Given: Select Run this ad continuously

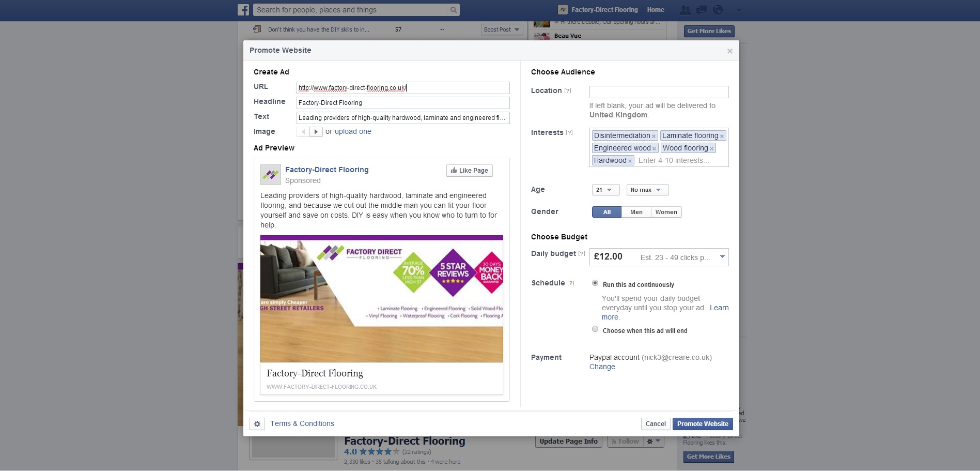Looking at the screenshot, I should [x=595, y=283].
